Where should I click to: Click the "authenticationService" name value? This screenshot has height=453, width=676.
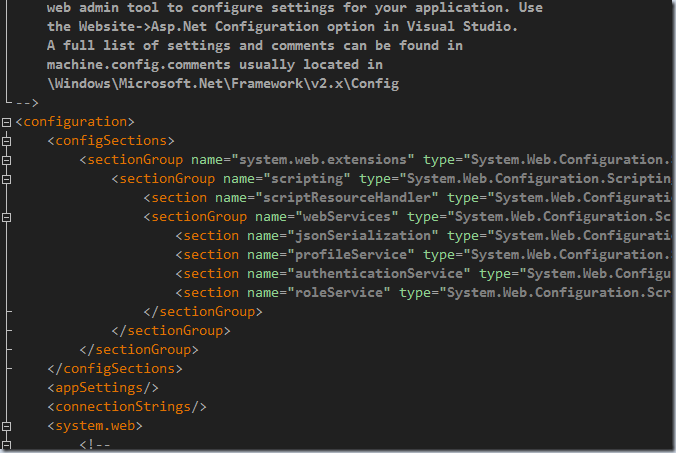(379, 274)
